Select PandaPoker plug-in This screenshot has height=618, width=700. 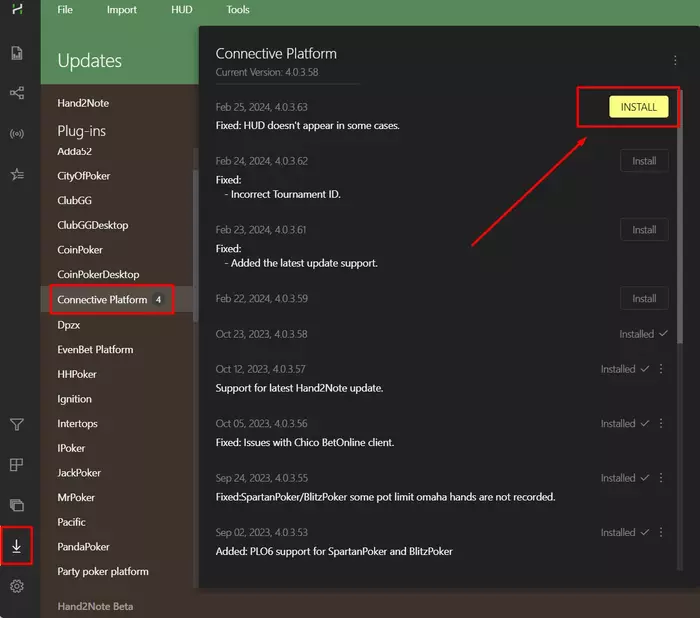pos(83,547)
